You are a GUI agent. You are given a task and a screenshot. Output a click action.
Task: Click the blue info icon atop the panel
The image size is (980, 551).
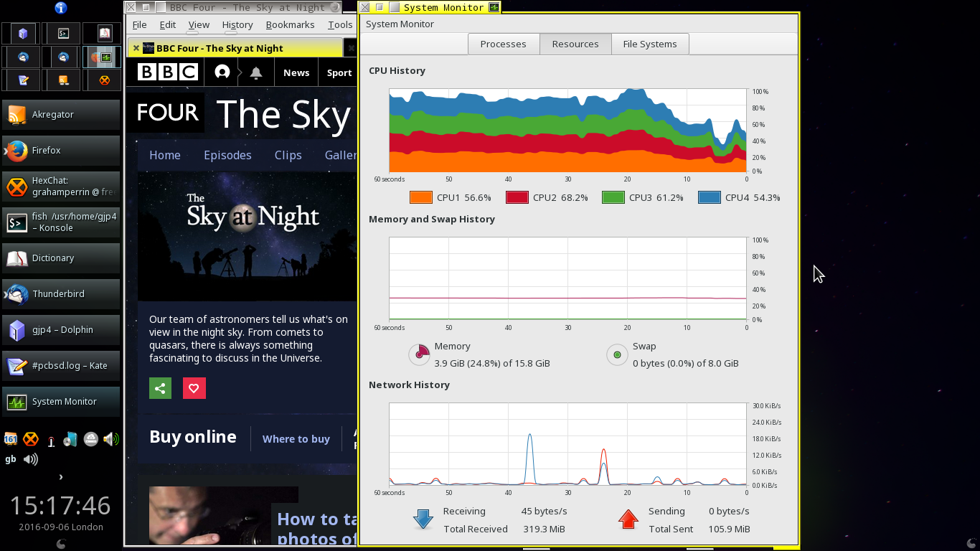[61, 8]
